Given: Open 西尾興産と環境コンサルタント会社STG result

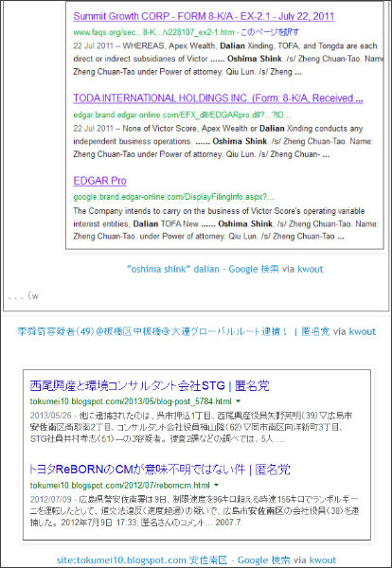Looking at the screenshot, I should click(x=150, y=386).
